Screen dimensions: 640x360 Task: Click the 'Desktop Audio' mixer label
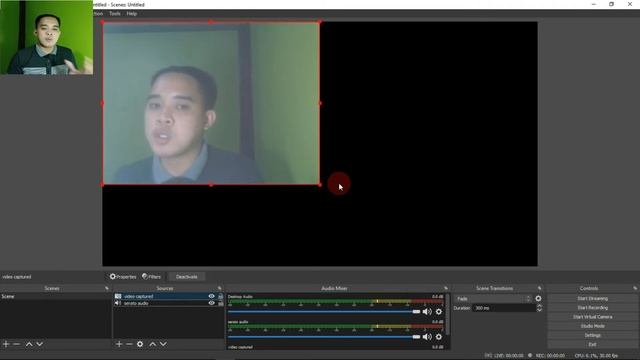click(x=240, y=297)
